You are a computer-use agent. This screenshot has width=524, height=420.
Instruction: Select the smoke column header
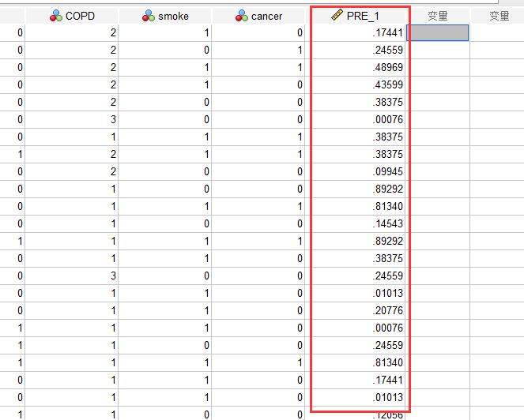tap(165, 16)
